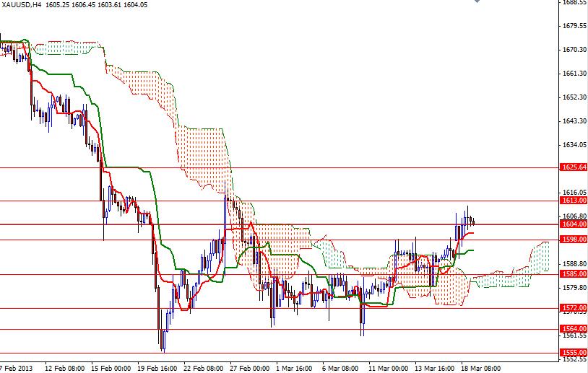Click the 1579.80 price axis value
The image size is (588, 373).
coord(574,288)
